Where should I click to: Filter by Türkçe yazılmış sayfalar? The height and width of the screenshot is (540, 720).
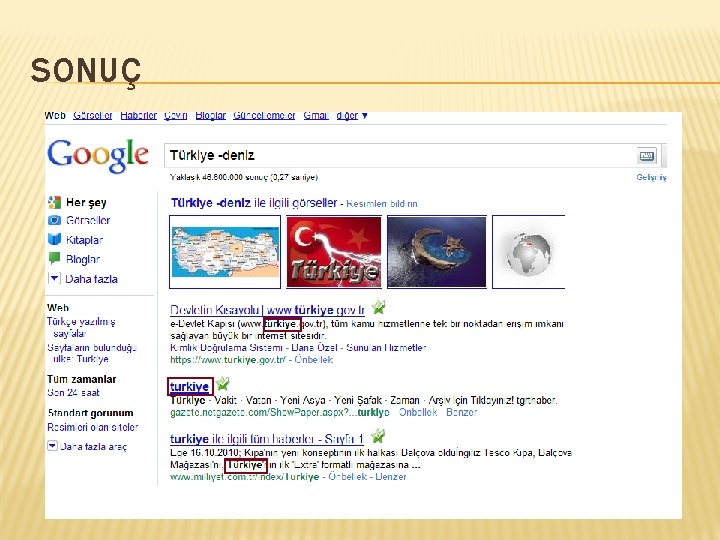(x=81, y=327)
